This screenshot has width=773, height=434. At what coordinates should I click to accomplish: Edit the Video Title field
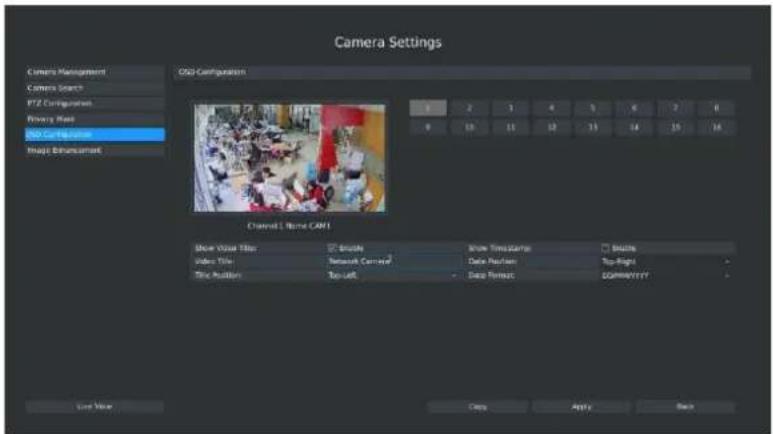(x=394, y=261)
